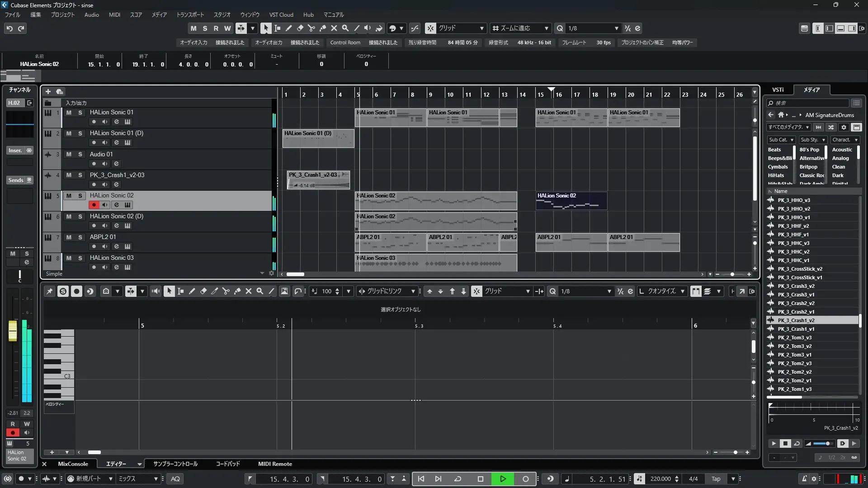
Task: Solo the ABPL2 01 track
Action: 80,237
